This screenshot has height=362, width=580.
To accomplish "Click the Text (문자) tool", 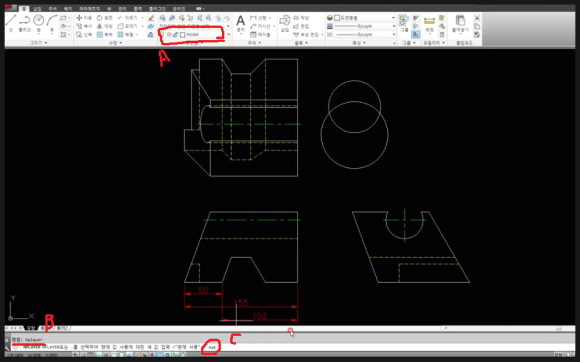I will coord(240,24).
